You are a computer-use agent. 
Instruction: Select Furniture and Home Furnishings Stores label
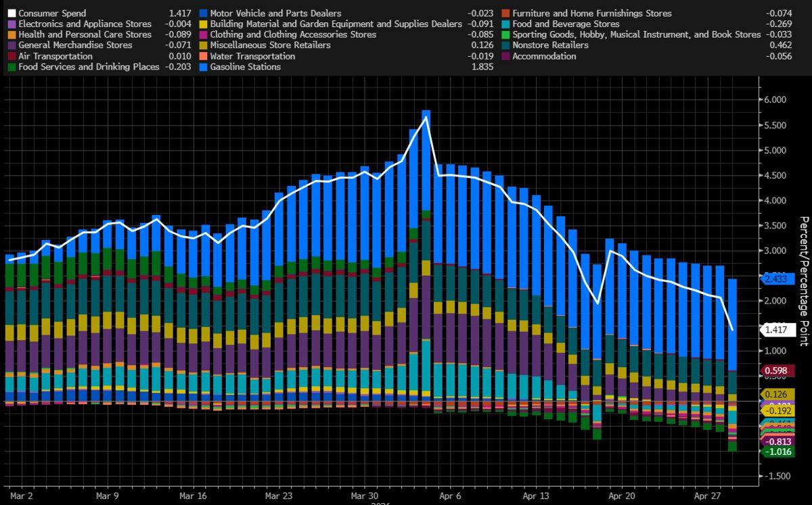[592, 14]
